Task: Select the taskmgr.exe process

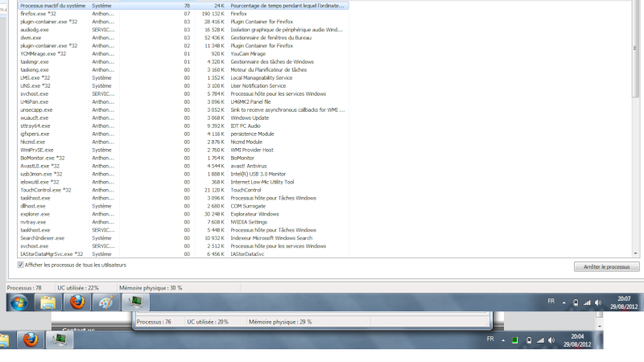Action: [184, 62]
